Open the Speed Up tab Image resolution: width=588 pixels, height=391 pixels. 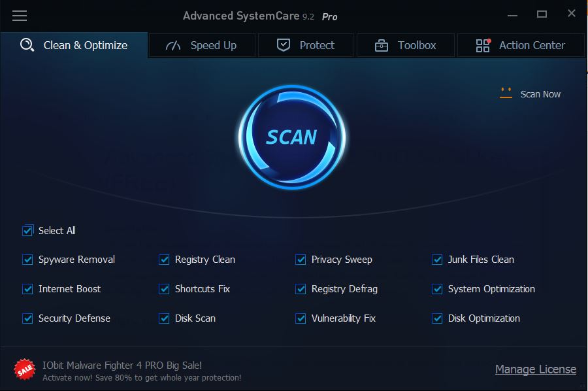pos(202,45)
